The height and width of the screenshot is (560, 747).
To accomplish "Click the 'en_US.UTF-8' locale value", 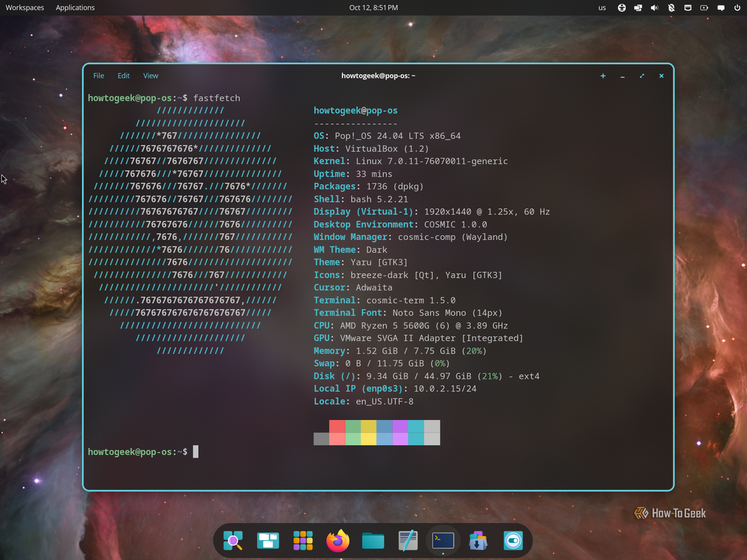I will [384, 401].
